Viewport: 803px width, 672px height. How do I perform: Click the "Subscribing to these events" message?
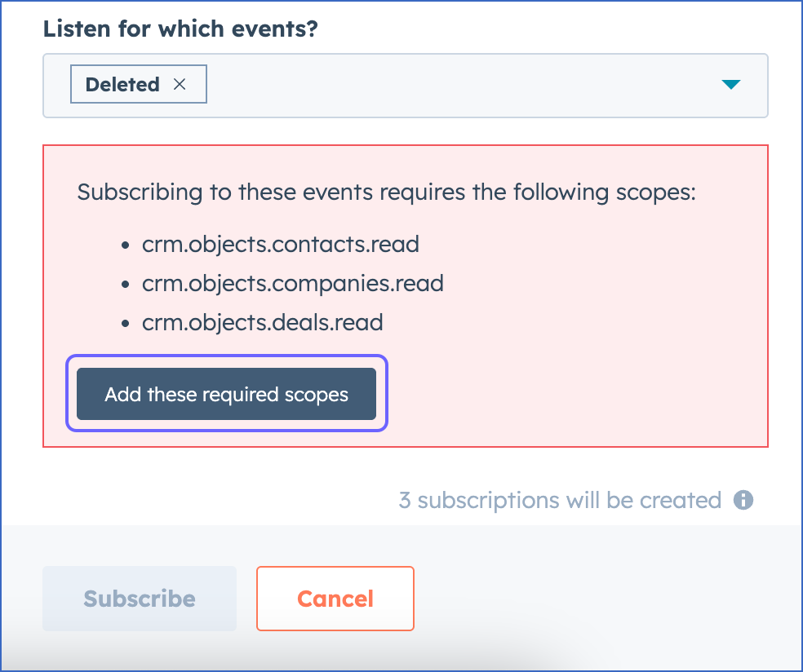coord(386,193)
